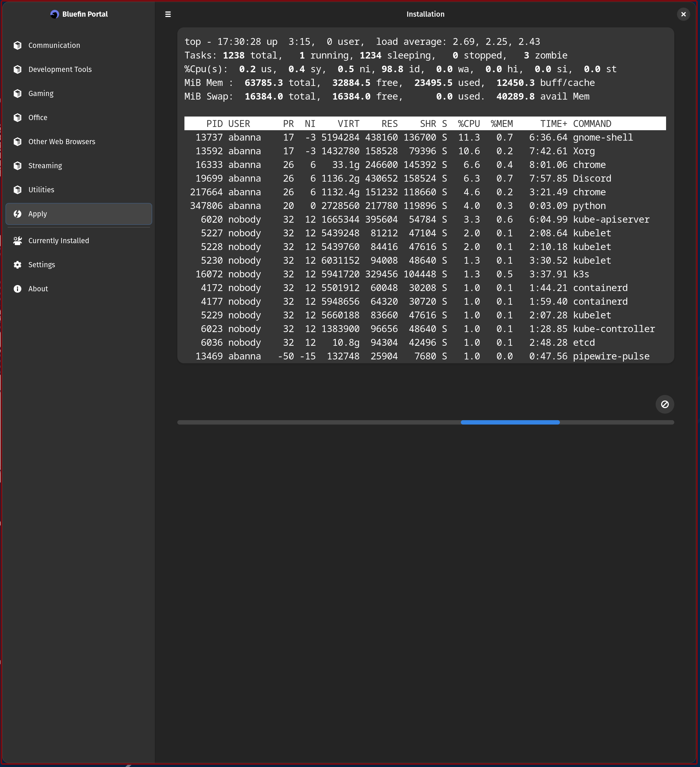Click the About info icon
Image resolution: width=700 pixels, height=767 pixels.
[x=18, y=289]
